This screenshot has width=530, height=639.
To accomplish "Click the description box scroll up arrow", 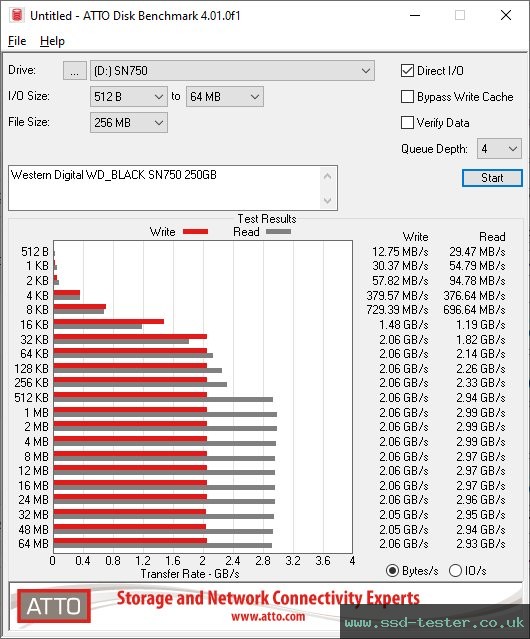I will pyautogui.click(x=328, y=176).
